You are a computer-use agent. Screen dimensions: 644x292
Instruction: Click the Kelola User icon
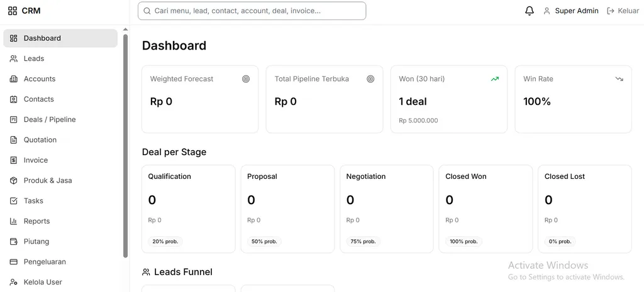(14, 282)
